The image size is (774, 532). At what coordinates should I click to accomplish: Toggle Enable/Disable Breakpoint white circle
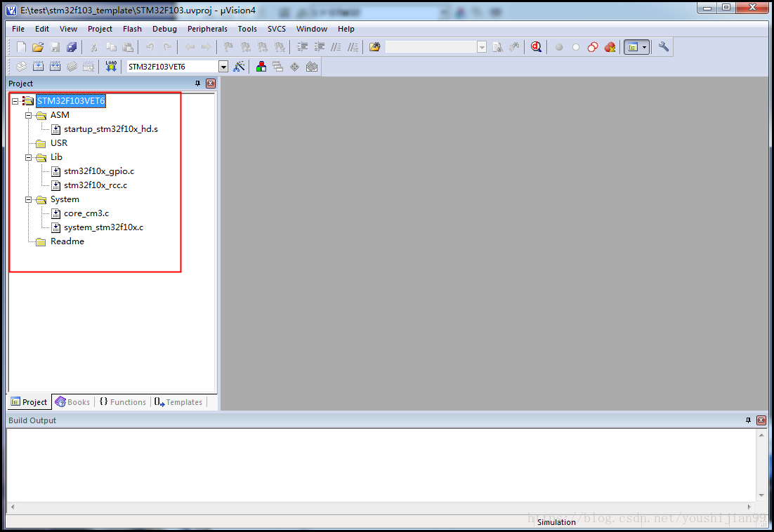pos(575,47)
